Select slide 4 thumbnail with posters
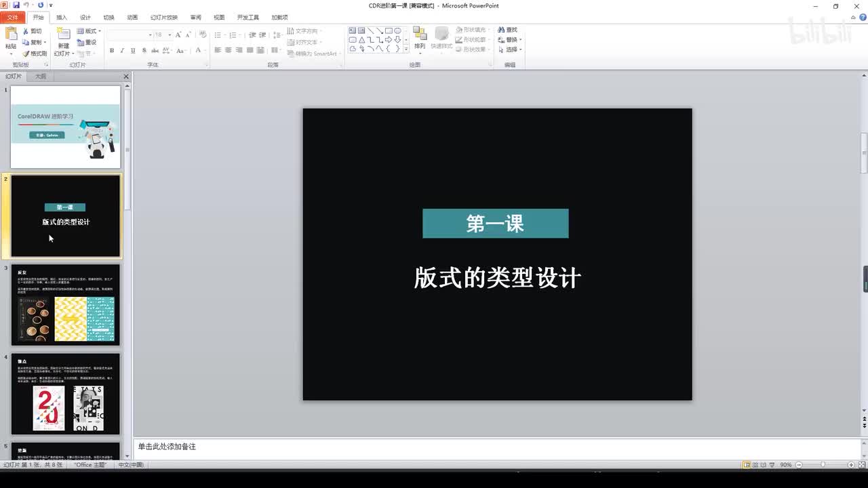 coord(66,394)
